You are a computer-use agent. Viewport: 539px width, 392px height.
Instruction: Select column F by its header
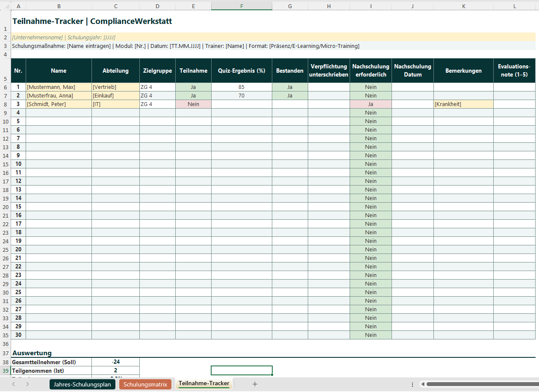(x=242, y=6)
